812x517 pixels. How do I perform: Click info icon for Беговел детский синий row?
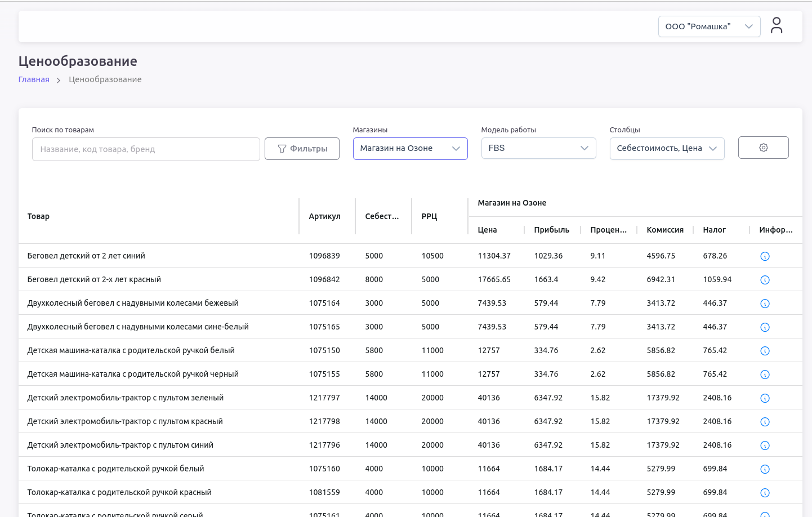click(x=765, y=256)
